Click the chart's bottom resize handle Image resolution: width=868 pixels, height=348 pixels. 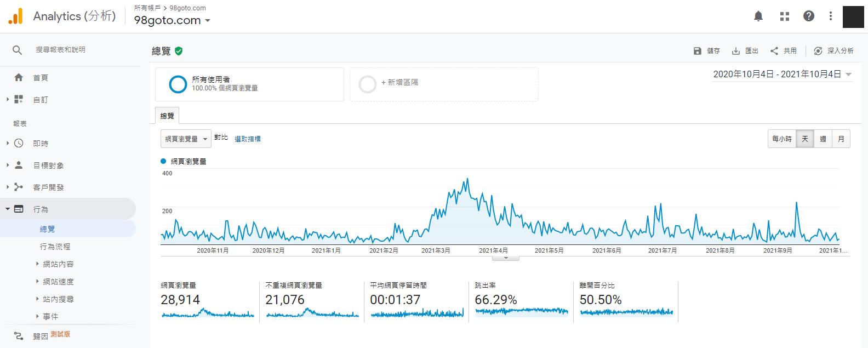[506, 258]
